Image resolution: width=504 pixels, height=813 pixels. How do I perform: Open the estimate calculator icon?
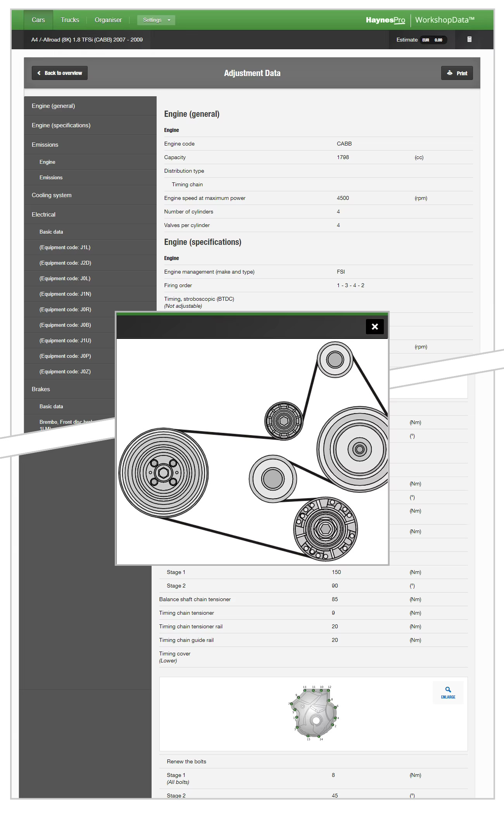pos(469,40)
